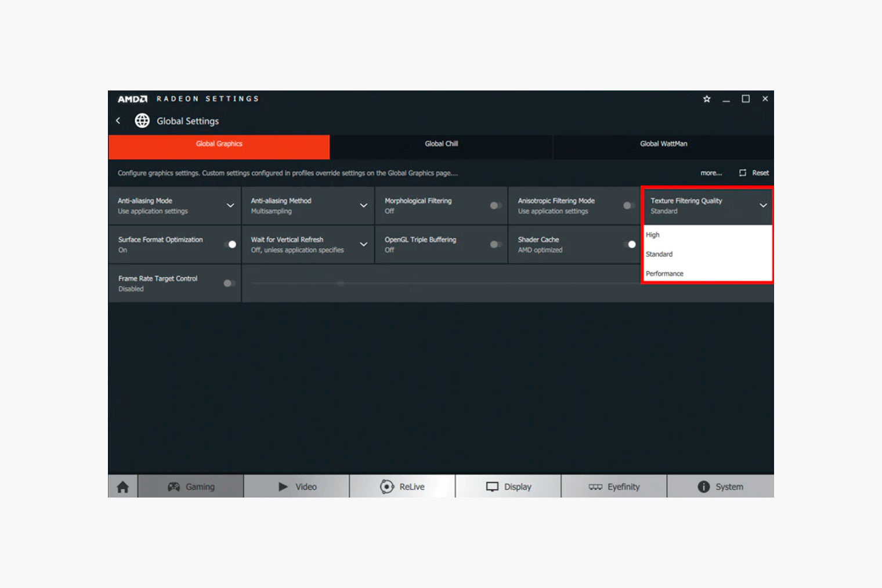Click the info icon in System tab

703,487
